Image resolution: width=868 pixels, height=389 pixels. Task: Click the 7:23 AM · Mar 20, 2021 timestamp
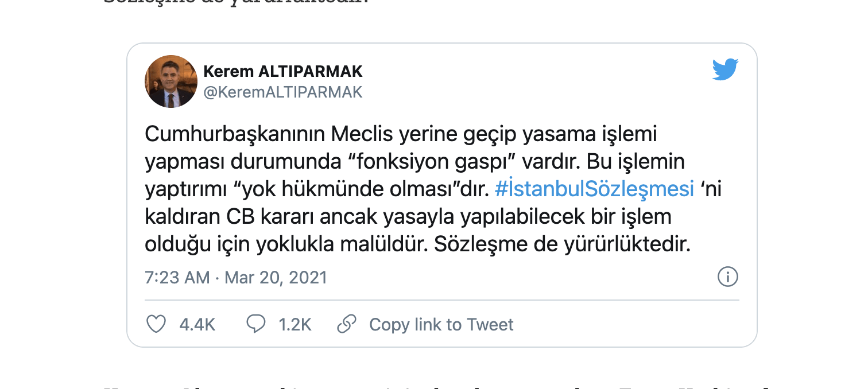[235, 278]
